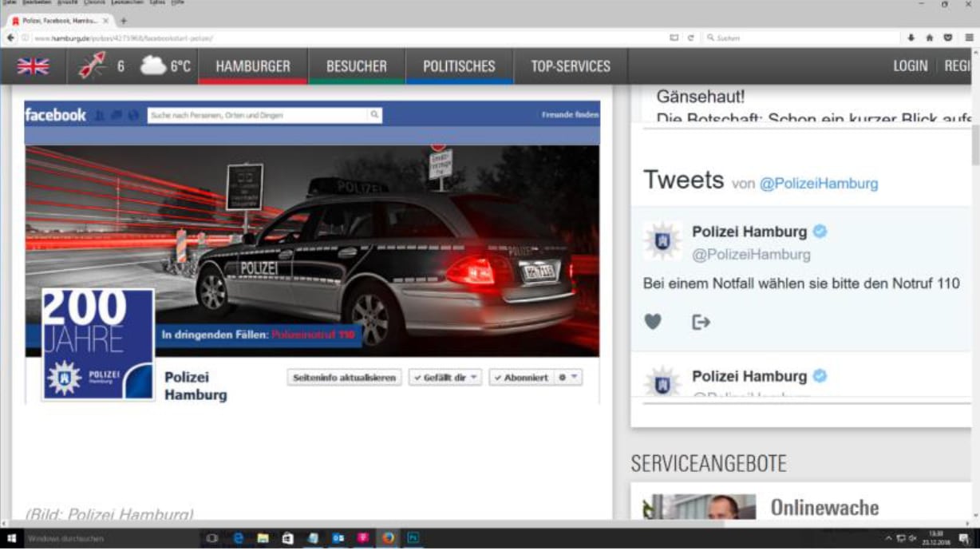This screenshot has width=980, height=551.
Task: Open the weather cloud icon showing 6°C
Action: (x=153, y=65)
